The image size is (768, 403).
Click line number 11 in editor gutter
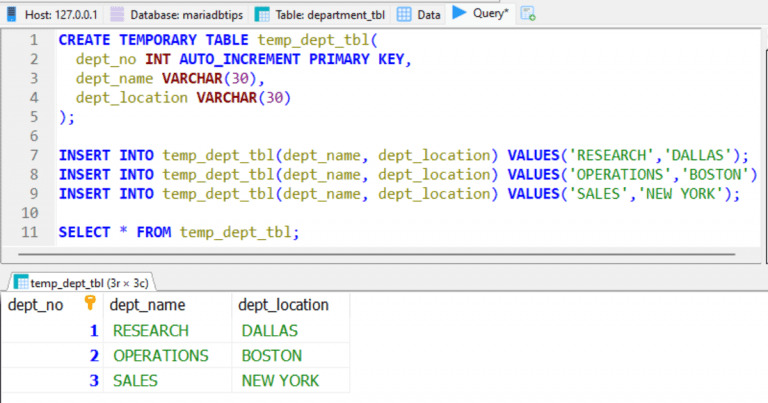click(x=29, y=232)
